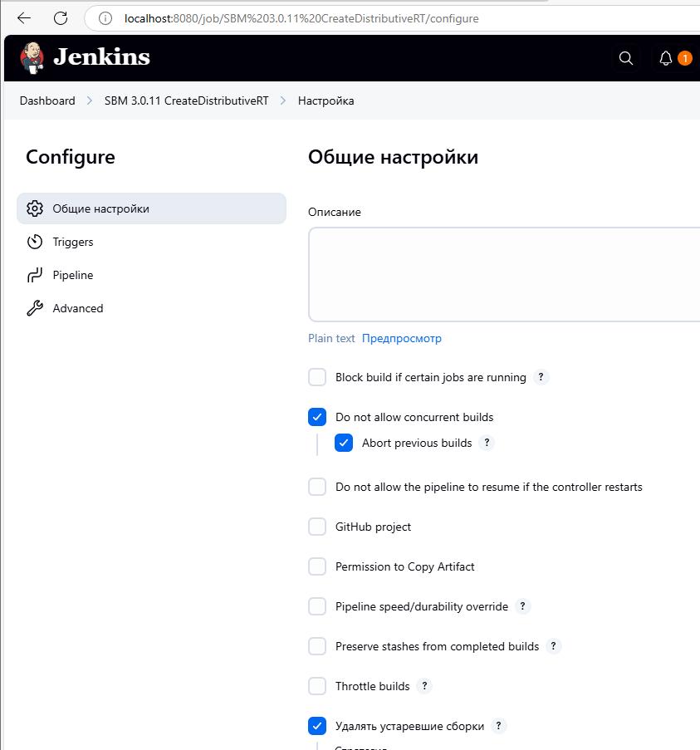Image resolution: width=700 pixels, height=750 pixels.
Task: Reload the page with refresh icon
Action: (x=61, y=17)
